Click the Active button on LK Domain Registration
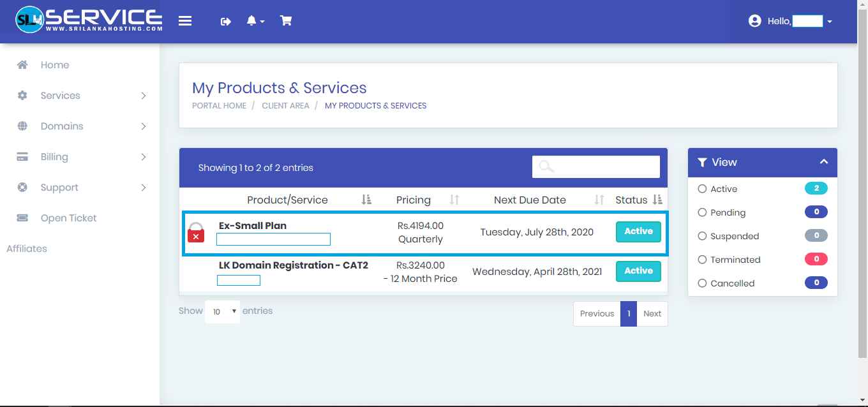This screenshot has width=868, height=407. [x=638, y=271]
